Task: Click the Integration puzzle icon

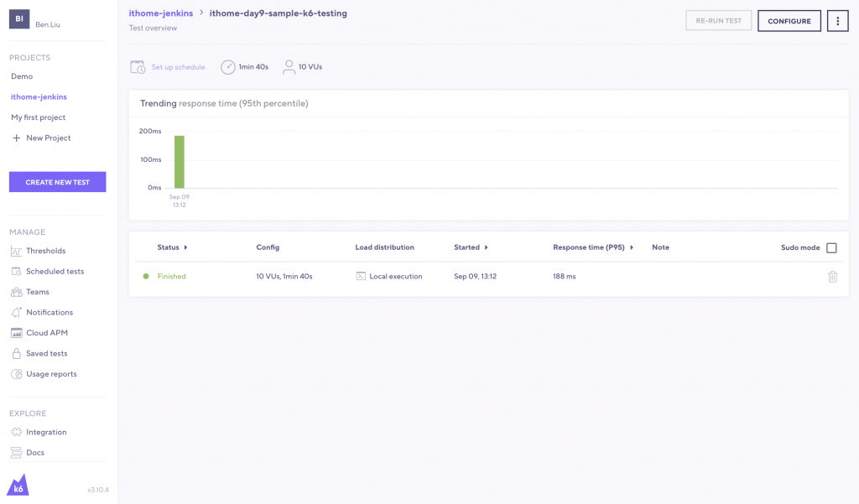Action: click(x=17, y=432)
